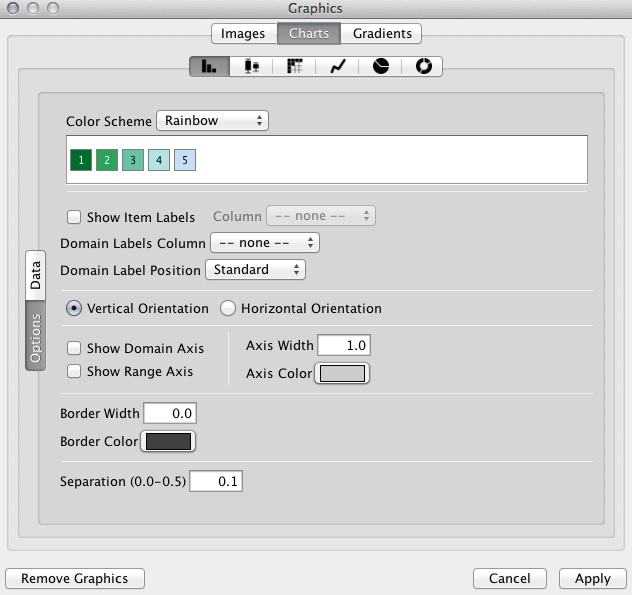Pick the pie chart icon

point(381,67)
